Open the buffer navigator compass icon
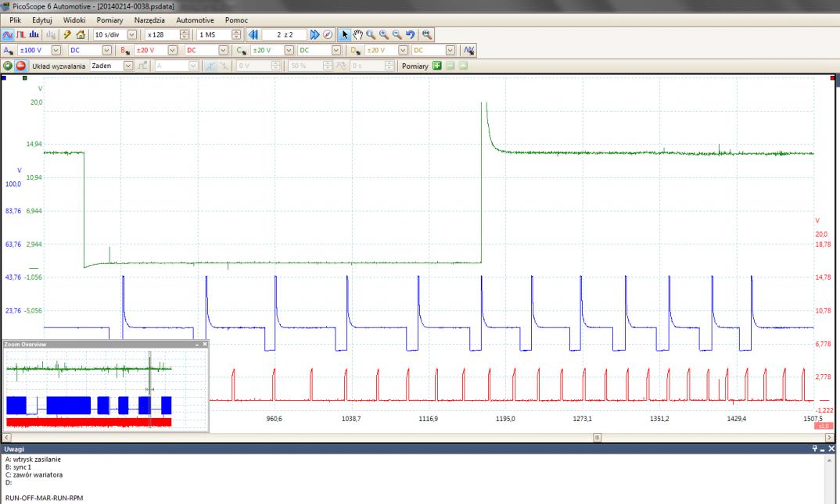Screen dimensions: 840x504 pyautogui.click(x=327, y=35)
